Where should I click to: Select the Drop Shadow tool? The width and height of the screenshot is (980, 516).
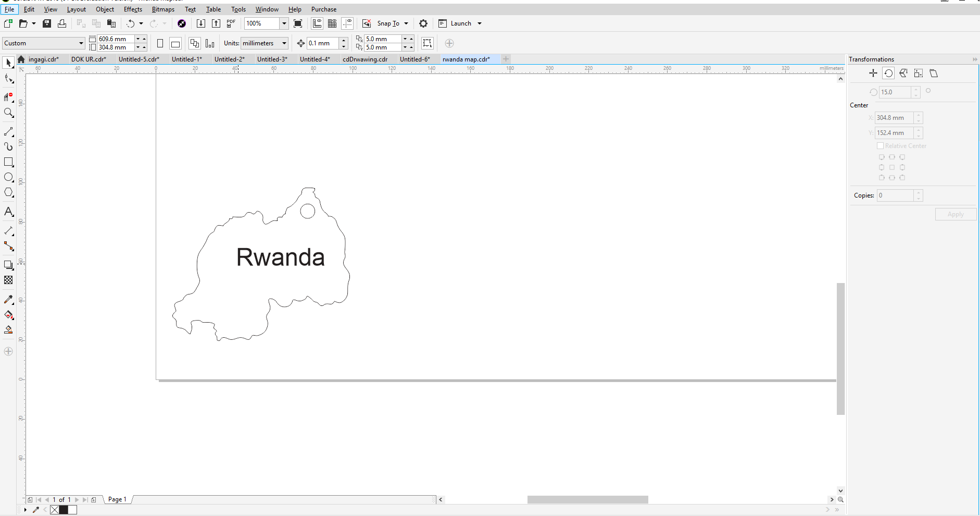(x=8, y=265)
